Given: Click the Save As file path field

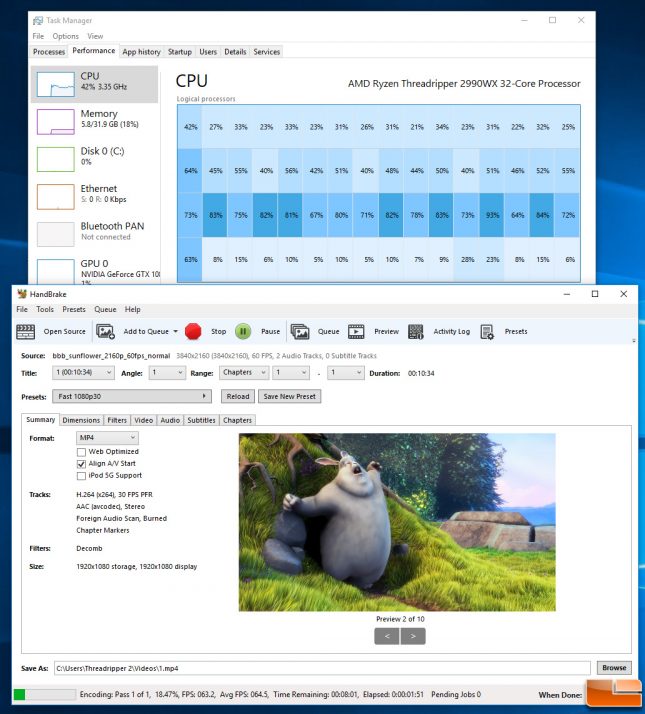Looking at the screenshot, I should tap(322, 668).
